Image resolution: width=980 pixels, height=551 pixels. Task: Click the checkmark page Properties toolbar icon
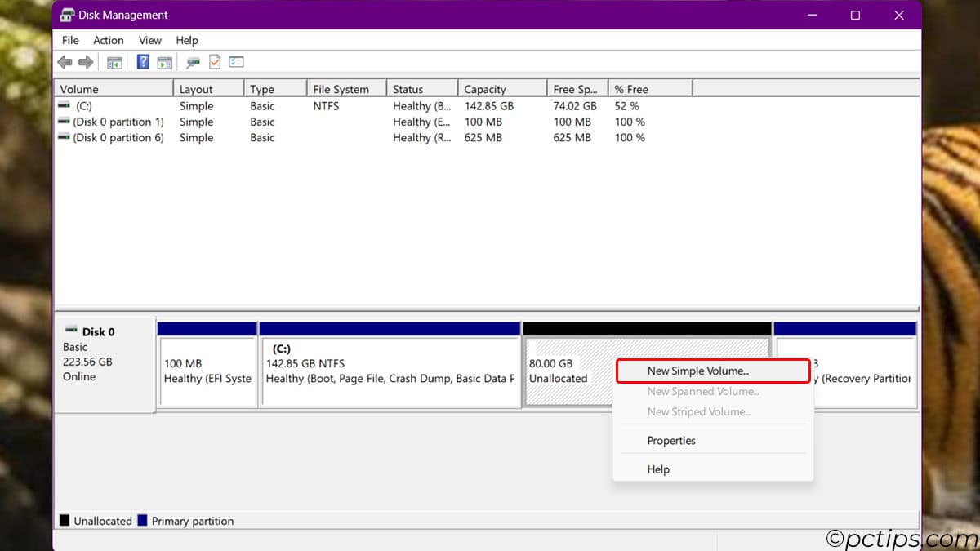point(215,62)
